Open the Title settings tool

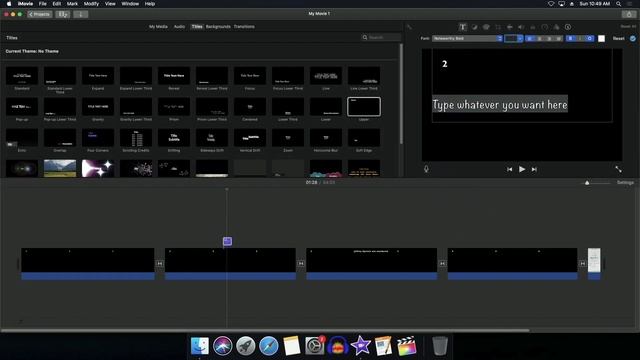pos(462,27)
